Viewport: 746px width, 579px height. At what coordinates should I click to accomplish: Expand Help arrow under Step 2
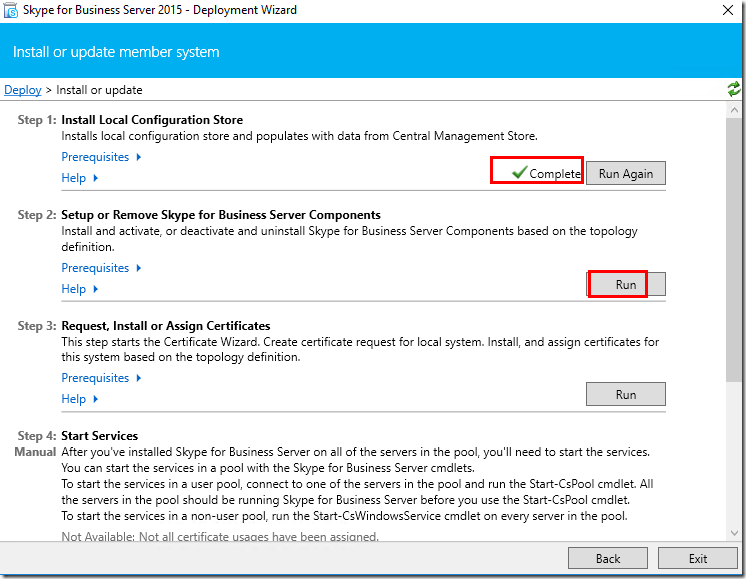[x=96, y=289]
